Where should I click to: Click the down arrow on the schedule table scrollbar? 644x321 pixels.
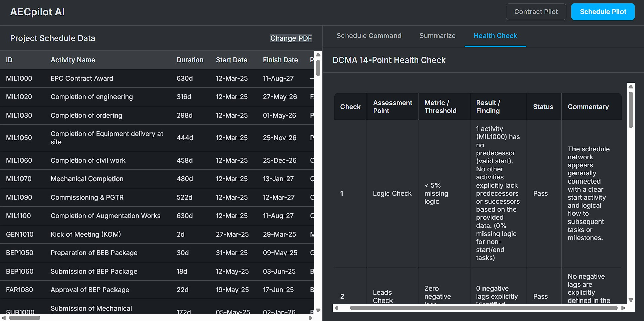coord(318,311)
